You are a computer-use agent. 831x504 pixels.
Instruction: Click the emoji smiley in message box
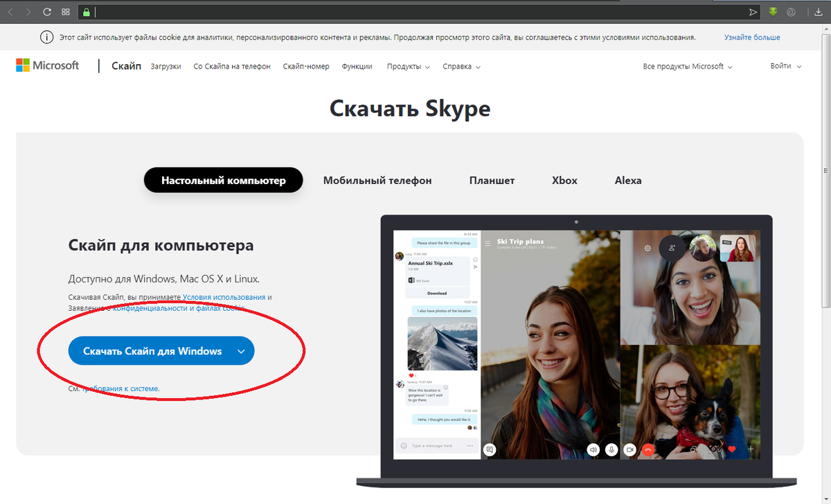(404, 446)
